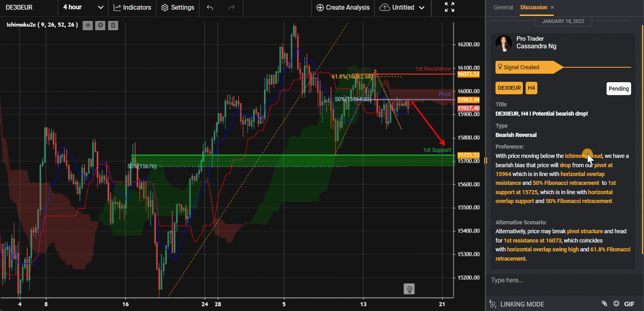Click the 16073.52 resistance price label
This screenshot has height=311, width=644.
coord(469,74)
